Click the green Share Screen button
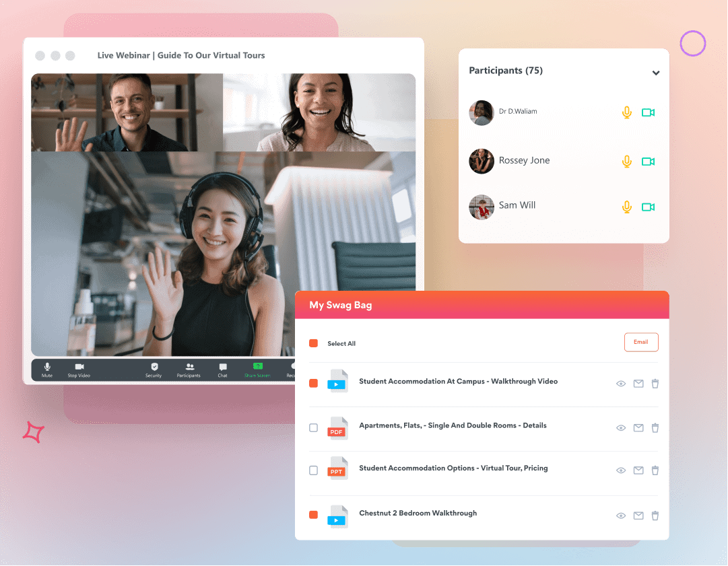The image size is (728, 566). tap(257, 367)
